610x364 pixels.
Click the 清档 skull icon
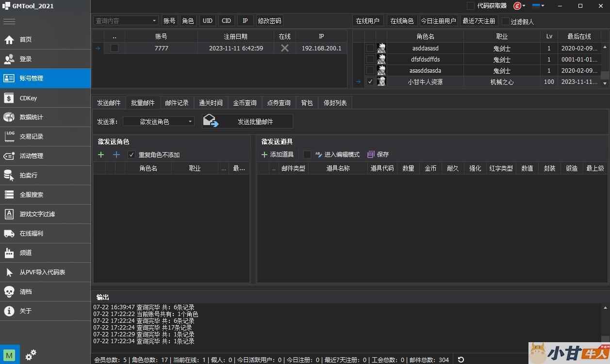[9, 292]
